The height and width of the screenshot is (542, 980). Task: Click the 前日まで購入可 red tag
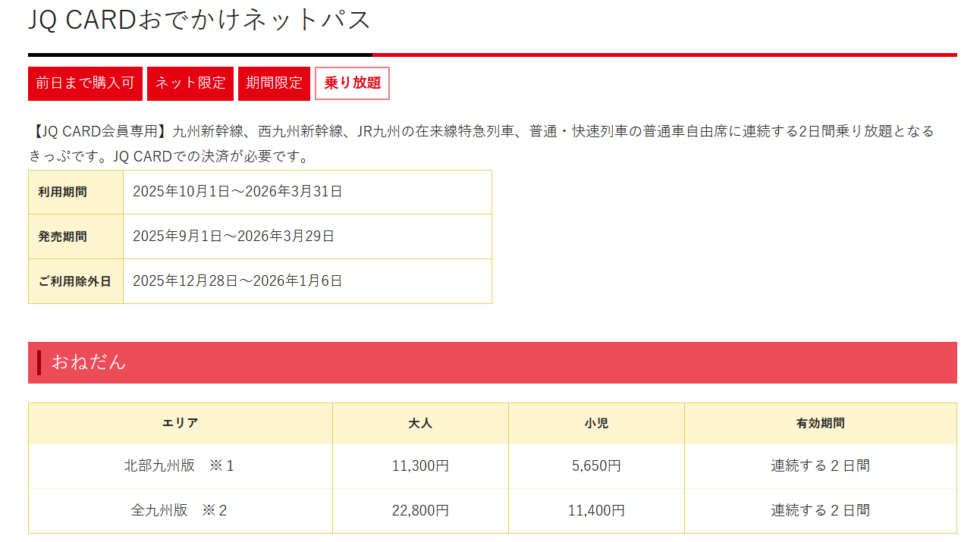click(x=85, y=83)
